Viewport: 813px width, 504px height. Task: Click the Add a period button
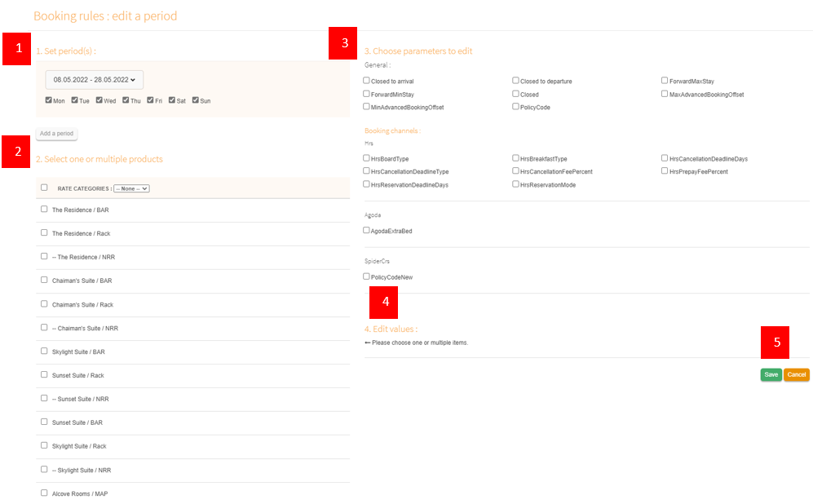pyautogui.click(x=56, y=134)
